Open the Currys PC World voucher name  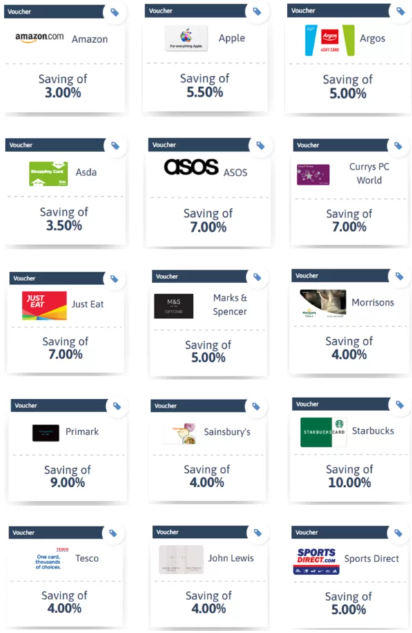click(x=369, y=173)
